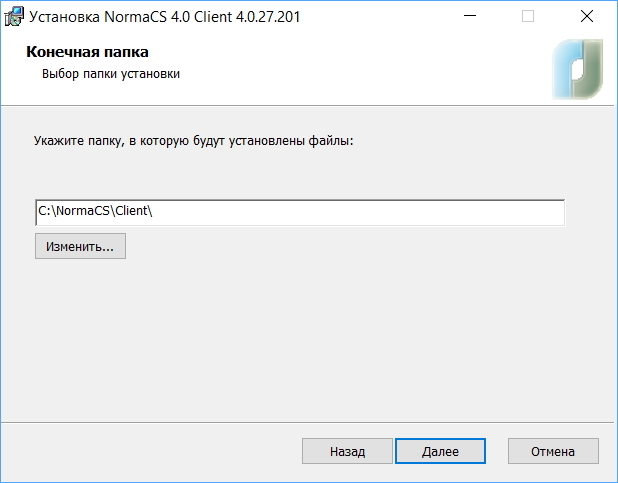The image size is (618, 483).
Task: Click 'NormaCS' inside the folder path
Action: (79, 213)
